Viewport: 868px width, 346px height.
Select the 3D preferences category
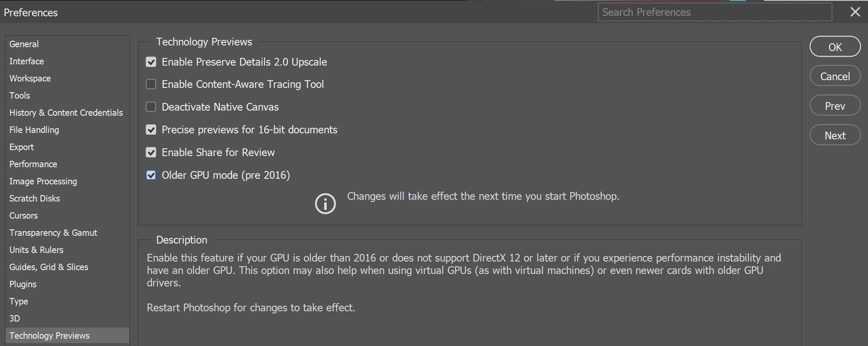tap(67, 319)
